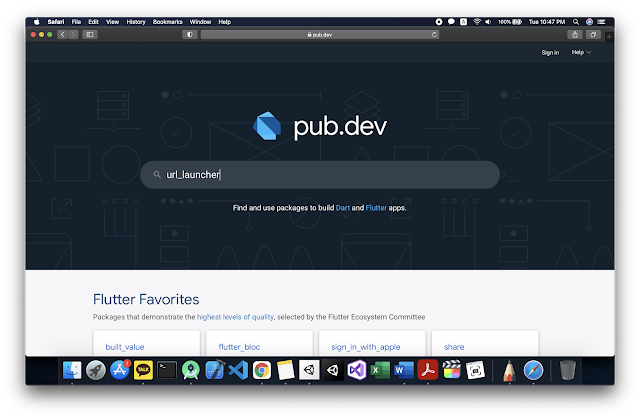640x419 pixels.
Task: Click the speech bubble icon in menu bar
Action: pos(451,22)
